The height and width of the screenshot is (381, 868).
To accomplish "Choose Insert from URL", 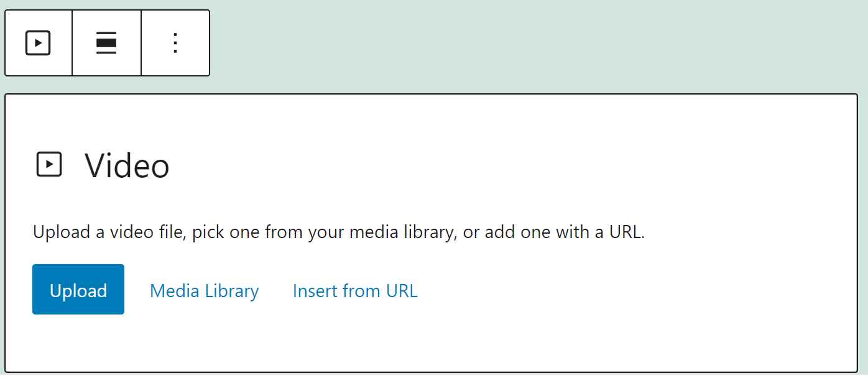I will (355, 290).
